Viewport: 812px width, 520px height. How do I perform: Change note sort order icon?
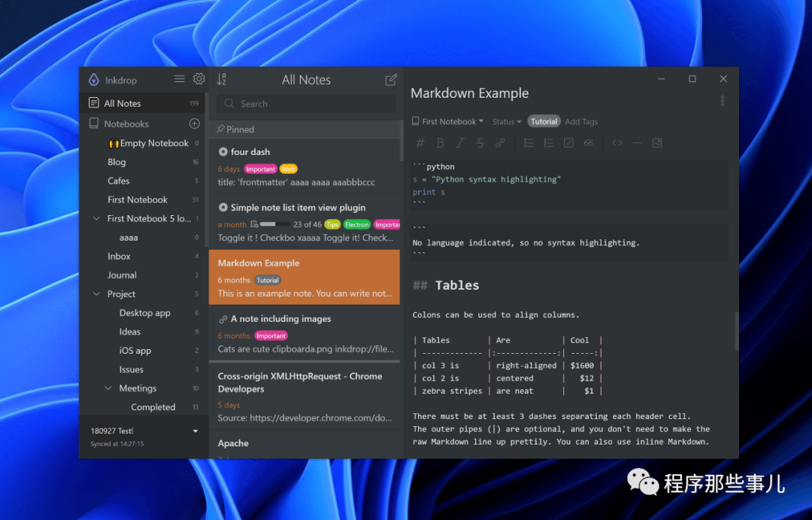point(222,79)
